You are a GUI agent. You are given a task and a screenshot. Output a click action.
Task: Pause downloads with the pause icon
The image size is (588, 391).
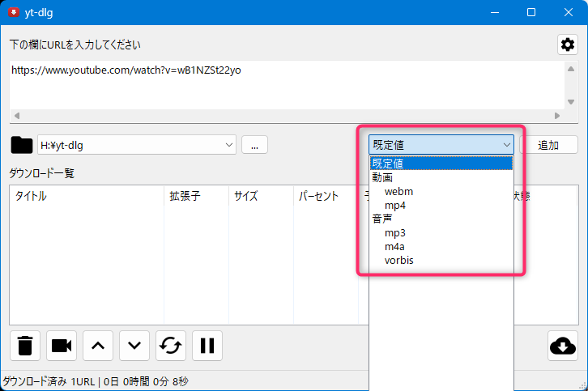point(207,346)
